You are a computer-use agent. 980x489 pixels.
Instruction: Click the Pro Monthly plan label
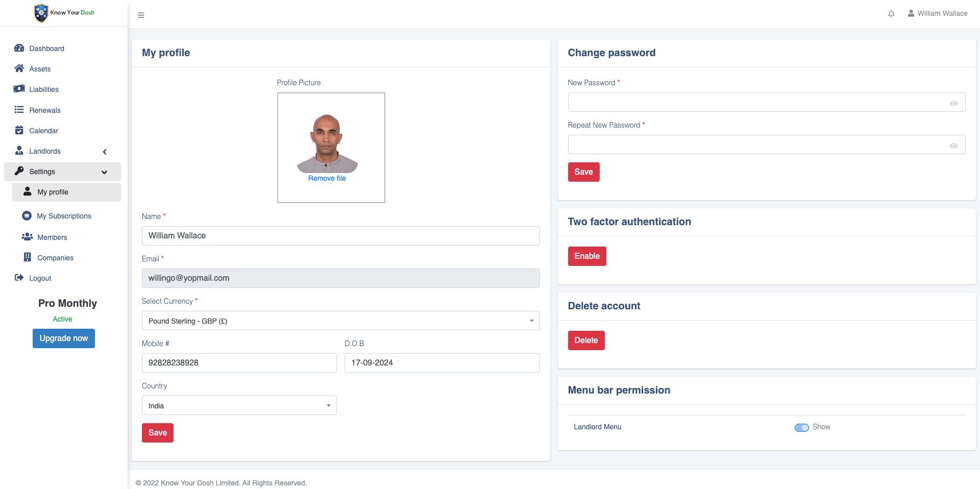pos(67,303)
